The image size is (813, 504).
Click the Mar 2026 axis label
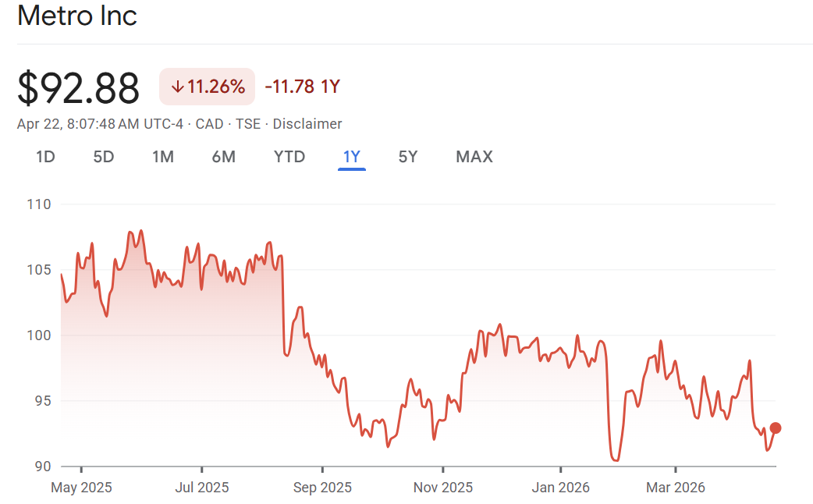675,488
